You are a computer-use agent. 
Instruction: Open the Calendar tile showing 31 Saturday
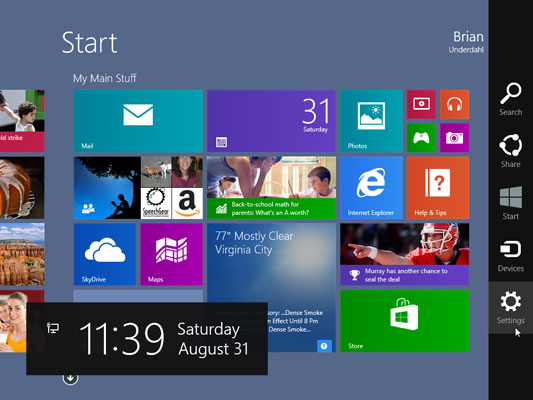271,121
